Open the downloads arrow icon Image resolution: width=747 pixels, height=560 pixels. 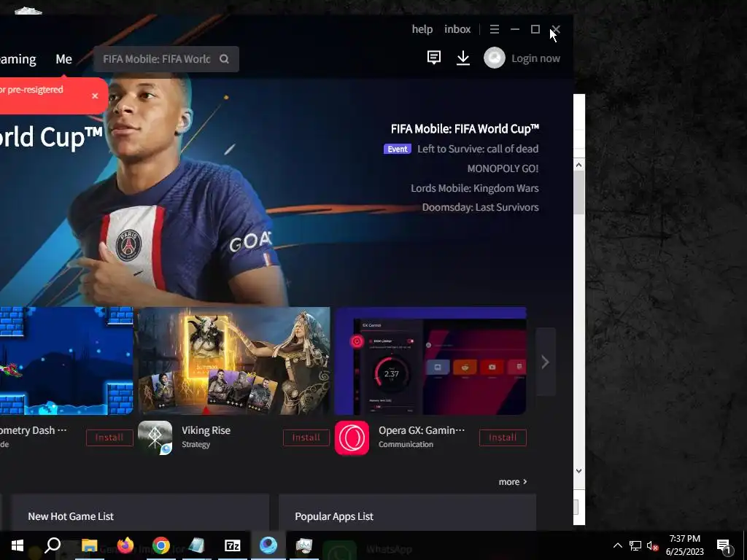tap(463, 58)
